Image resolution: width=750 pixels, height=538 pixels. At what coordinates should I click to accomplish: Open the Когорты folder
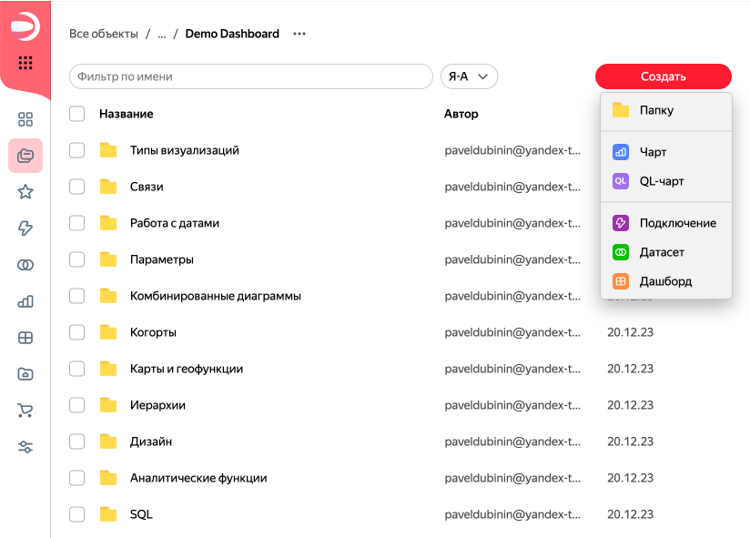click(153, 332)
